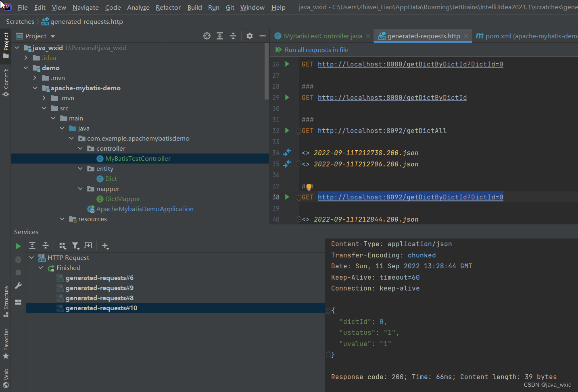Run the request on line 29

[x=287, y=97]
